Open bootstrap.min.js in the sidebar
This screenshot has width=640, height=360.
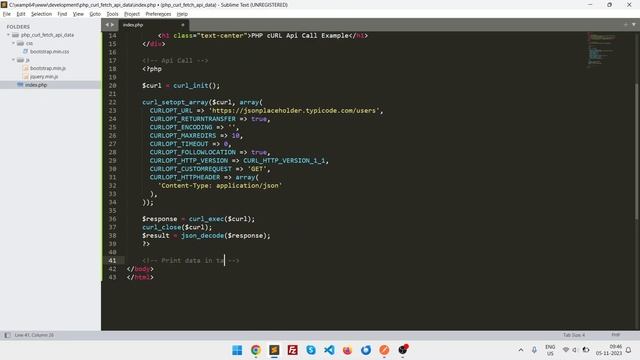[x=48, y=68]
